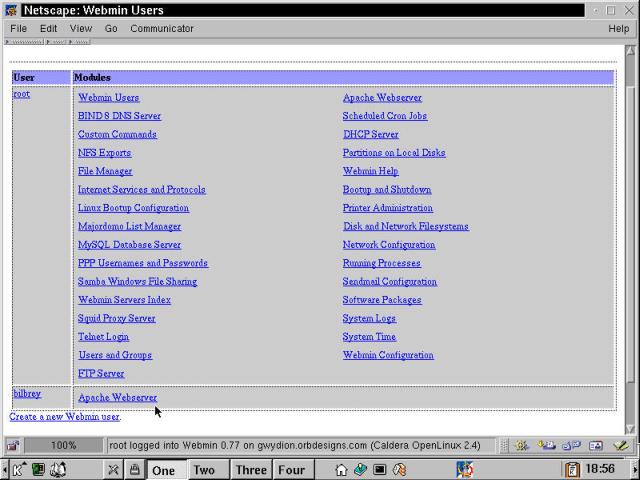
Task: Click the lock screen padlock on panel
Action: coord(133,469)
